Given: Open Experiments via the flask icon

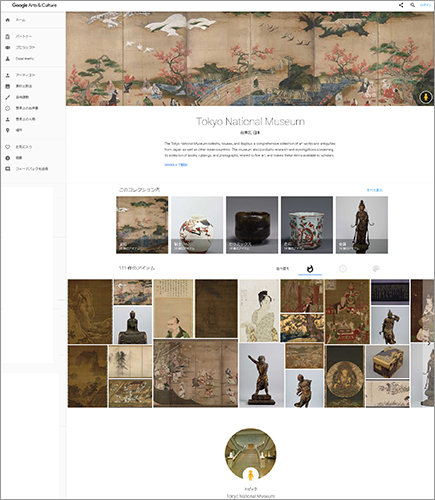Looking at the screenshot, I should coord(8,58).
